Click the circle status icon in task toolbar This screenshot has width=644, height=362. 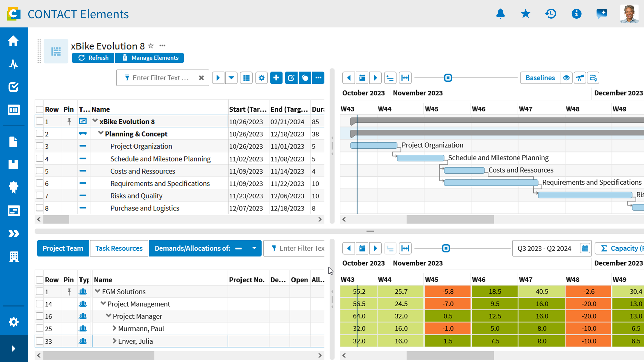click(305, 78)
